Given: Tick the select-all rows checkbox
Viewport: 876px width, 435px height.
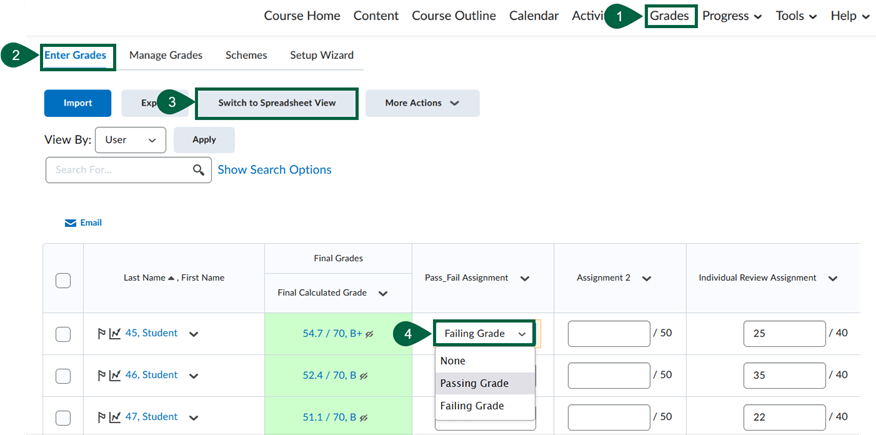Looking at the screenshot, I should (x=63, y=281).
